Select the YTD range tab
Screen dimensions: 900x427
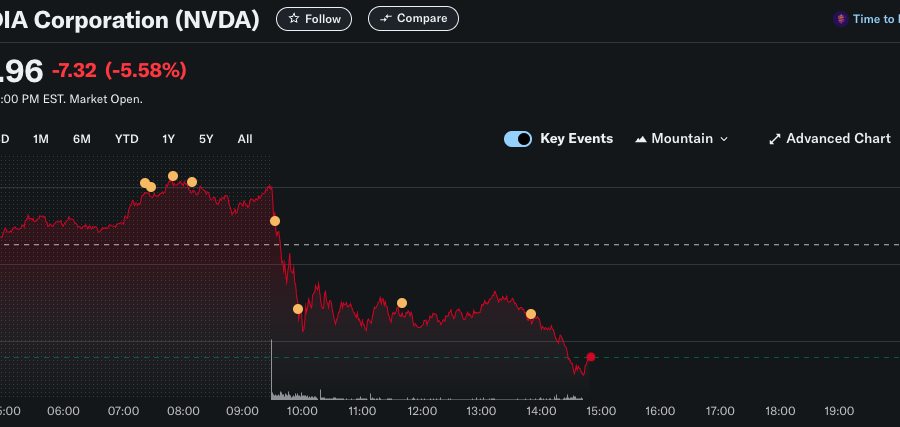(126, 139)
